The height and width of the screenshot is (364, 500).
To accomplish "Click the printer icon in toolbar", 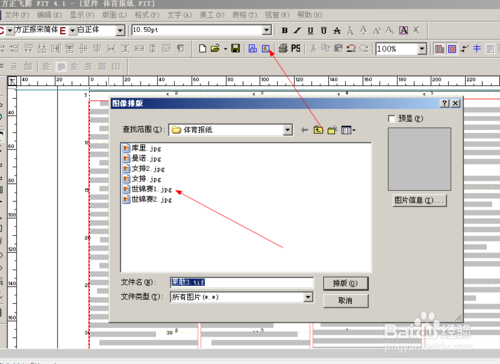I will click(x=283, y=49).
